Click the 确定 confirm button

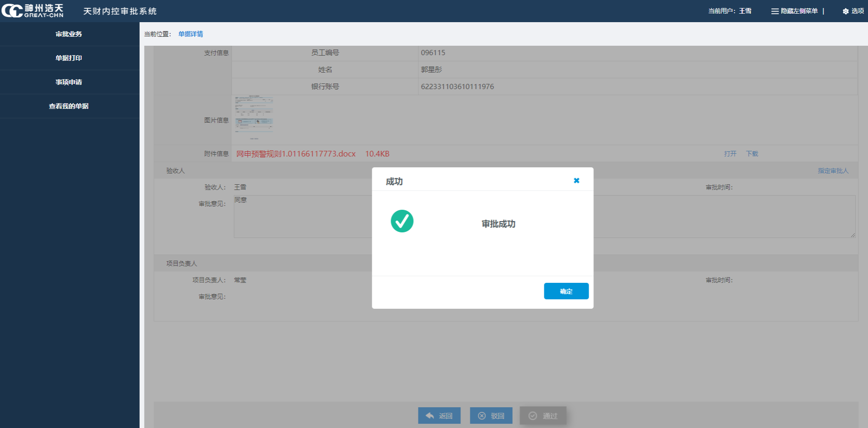[566, 291]
